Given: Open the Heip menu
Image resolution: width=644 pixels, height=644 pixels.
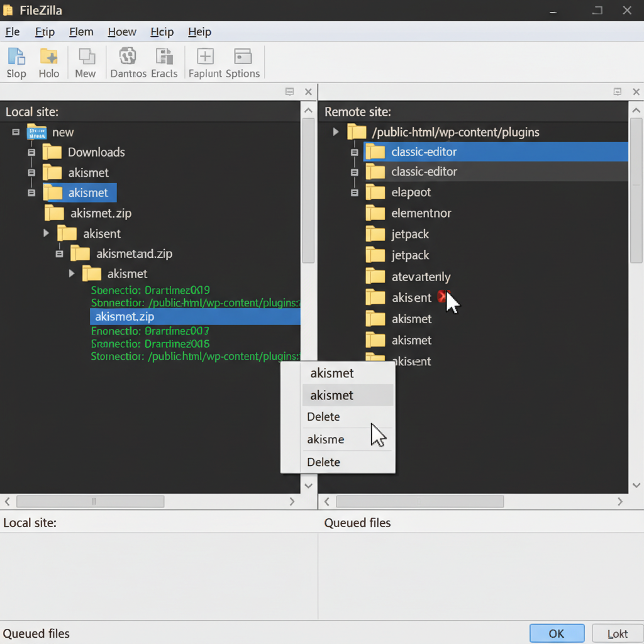Looking at the screenshot, I should (199, 31).
